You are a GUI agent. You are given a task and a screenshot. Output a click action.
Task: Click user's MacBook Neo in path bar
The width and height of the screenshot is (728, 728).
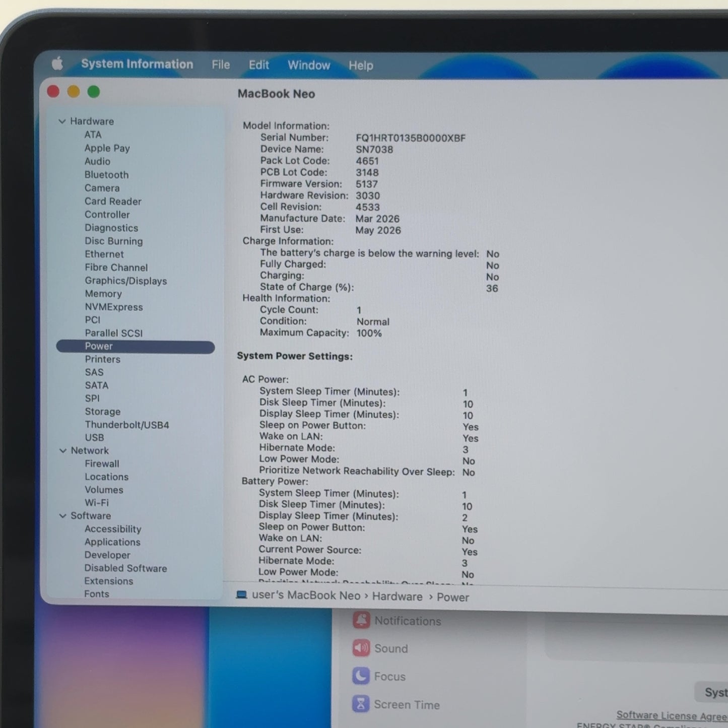click(306, 595)
